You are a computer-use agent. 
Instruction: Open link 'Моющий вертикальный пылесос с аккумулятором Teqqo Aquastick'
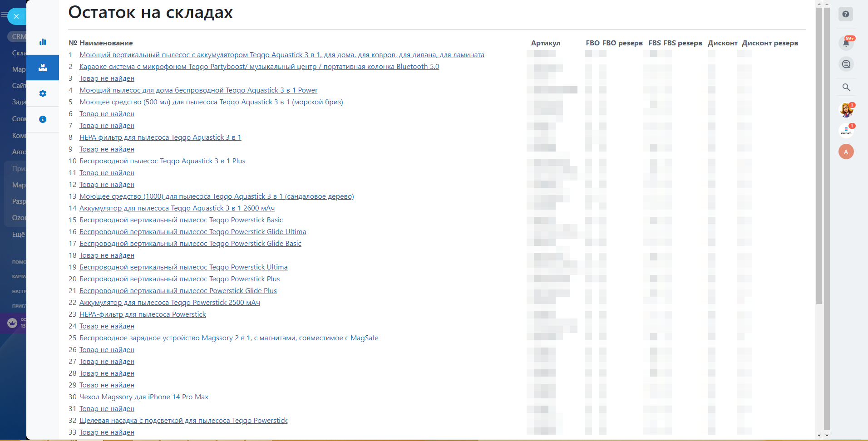click(x=282, y=55)
